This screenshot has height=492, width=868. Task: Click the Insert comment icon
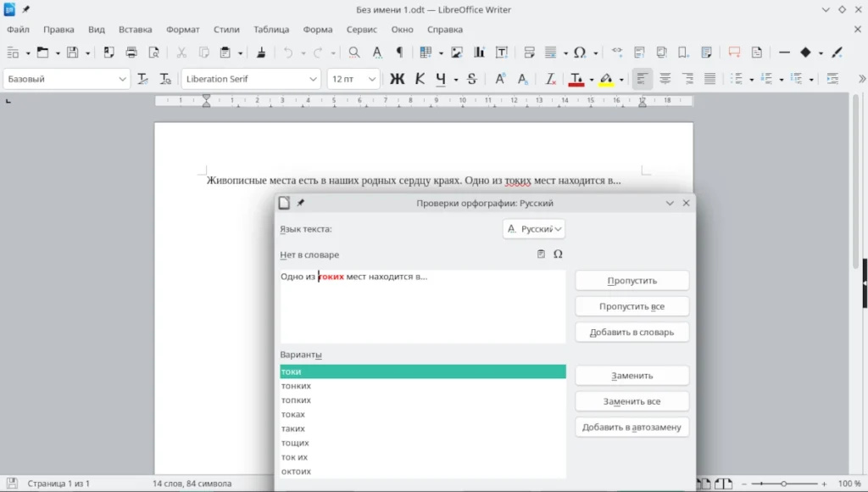click(x=734, y=53)
